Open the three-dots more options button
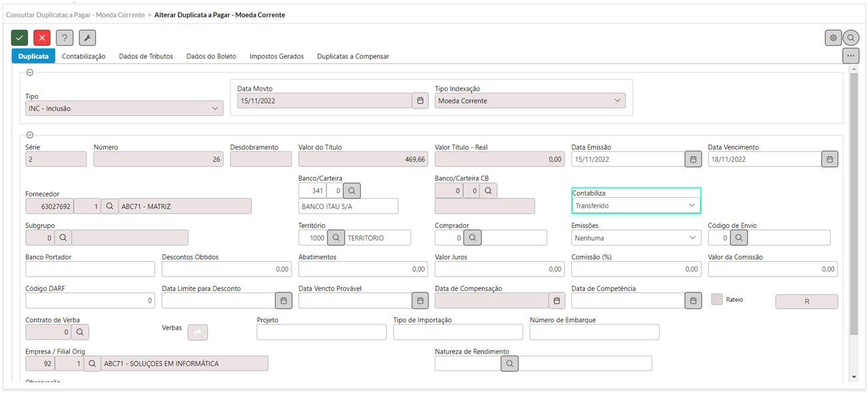The image size is (868, 393). pos(851,56)
